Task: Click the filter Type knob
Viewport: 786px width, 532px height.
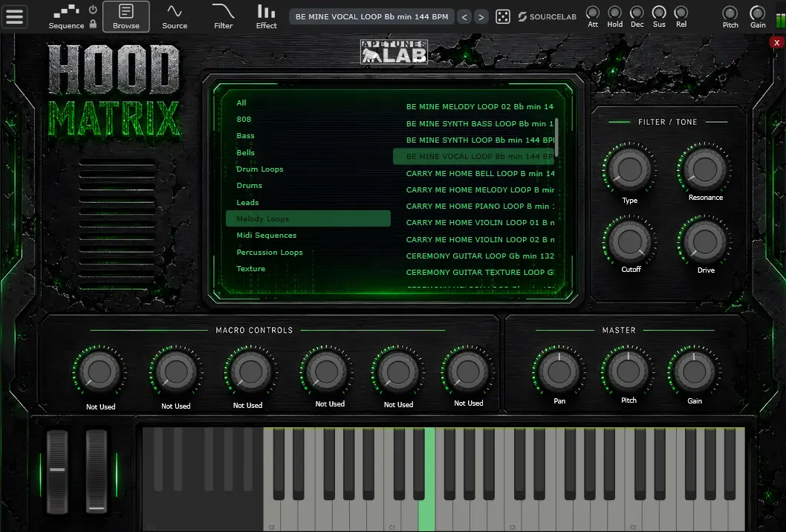Action: pos(629,169)
